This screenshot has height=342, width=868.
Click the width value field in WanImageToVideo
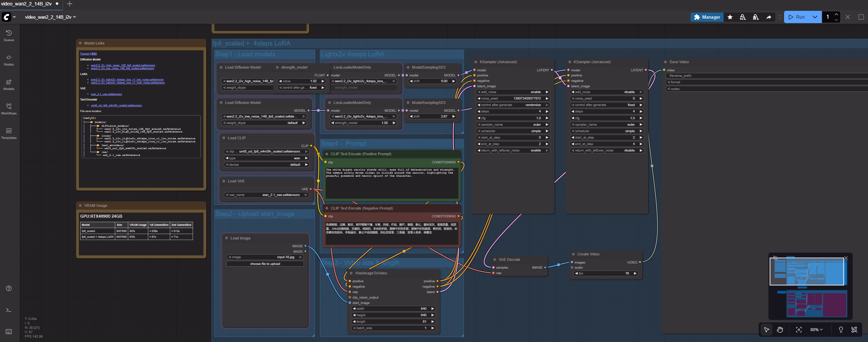pos(394,309)
